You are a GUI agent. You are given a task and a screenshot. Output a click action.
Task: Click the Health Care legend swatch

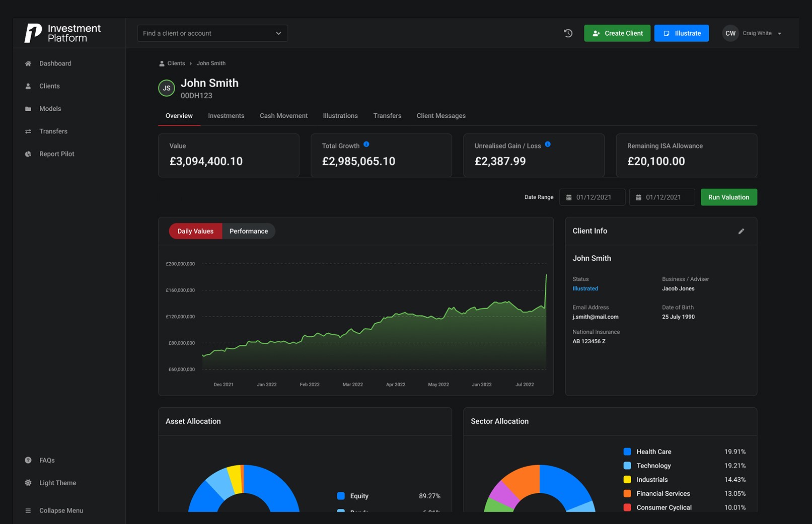(627, 452)
